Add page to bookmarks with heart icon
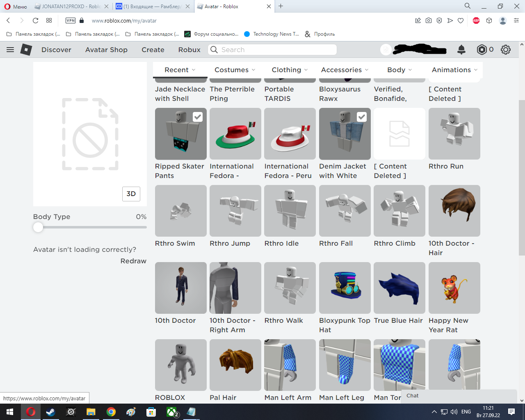 coord(461,21)
